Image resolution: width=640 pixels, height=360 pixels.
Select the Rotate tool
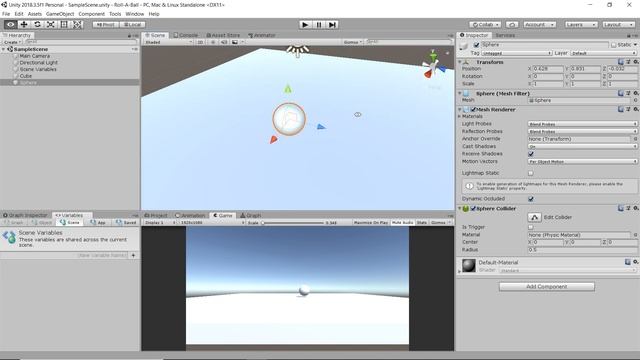pyautogui.click(x=37, y=24)
